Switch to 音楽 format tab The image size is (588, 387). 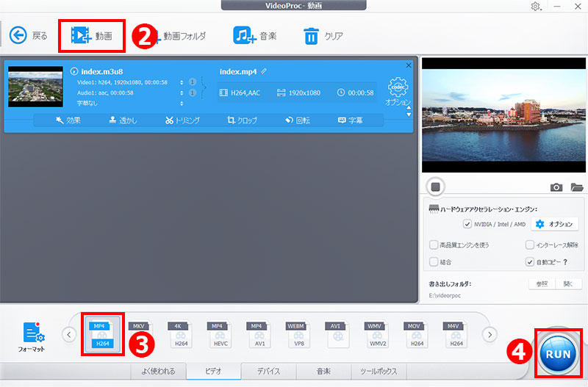click(323, 372)
